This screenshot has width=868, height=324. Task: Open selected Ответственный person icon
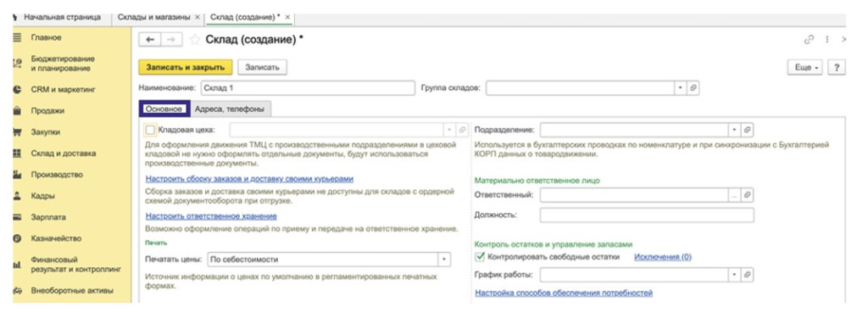(x=748, y=195)
